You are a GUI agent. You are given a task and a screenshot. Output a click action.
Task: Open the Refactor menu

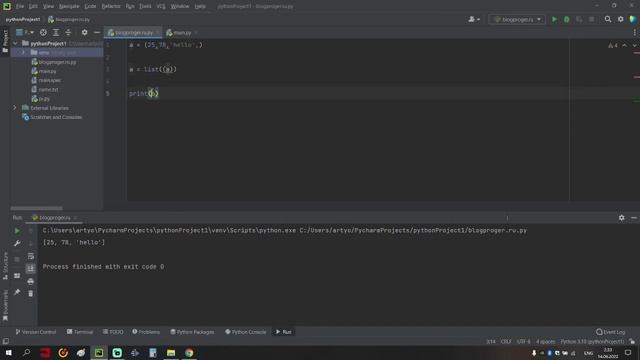(x=111, y=6)
